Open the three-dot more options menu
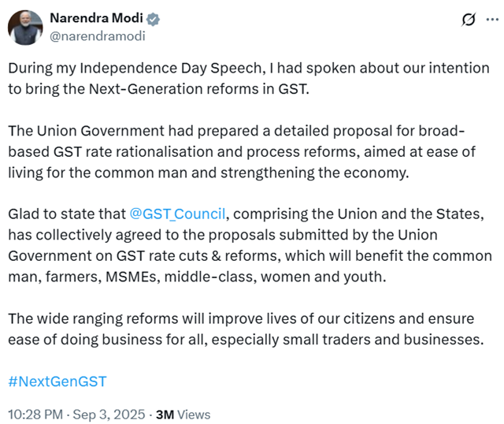 tap(492, 20)
